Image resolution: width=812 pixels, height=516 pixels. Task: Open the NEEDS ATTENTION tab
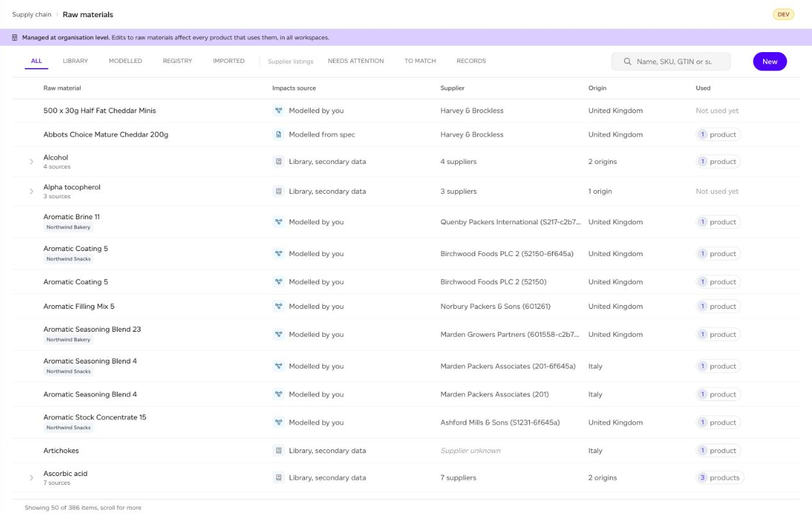click(356, 61)
